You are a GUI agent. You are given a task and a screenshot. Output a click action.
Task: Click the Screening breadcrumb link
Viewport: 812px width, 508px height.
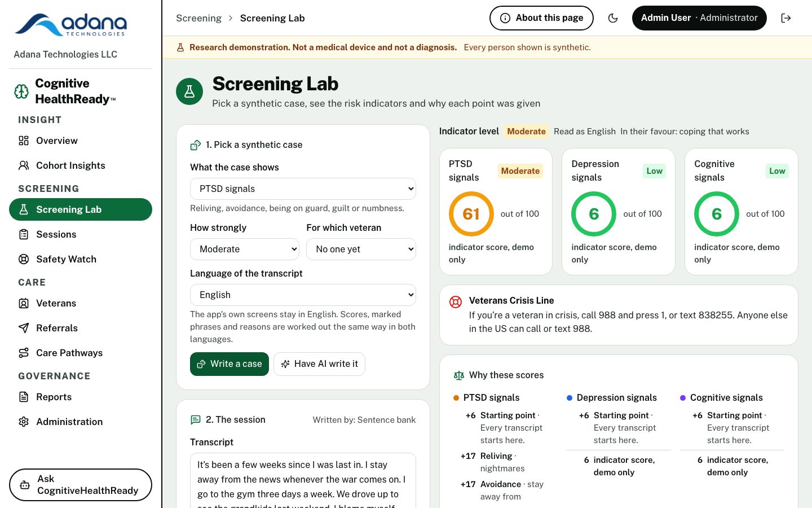[198, 18]
